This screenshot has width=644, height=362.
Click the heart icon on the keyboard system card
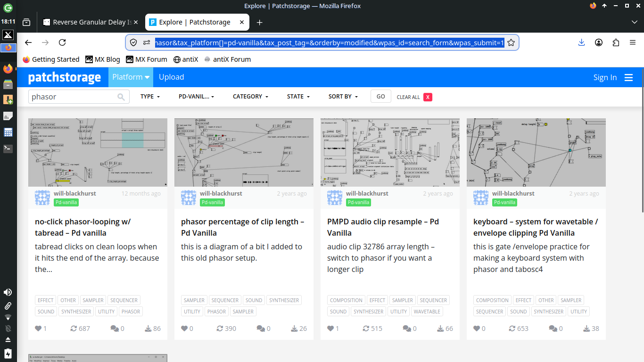(477, 329)
